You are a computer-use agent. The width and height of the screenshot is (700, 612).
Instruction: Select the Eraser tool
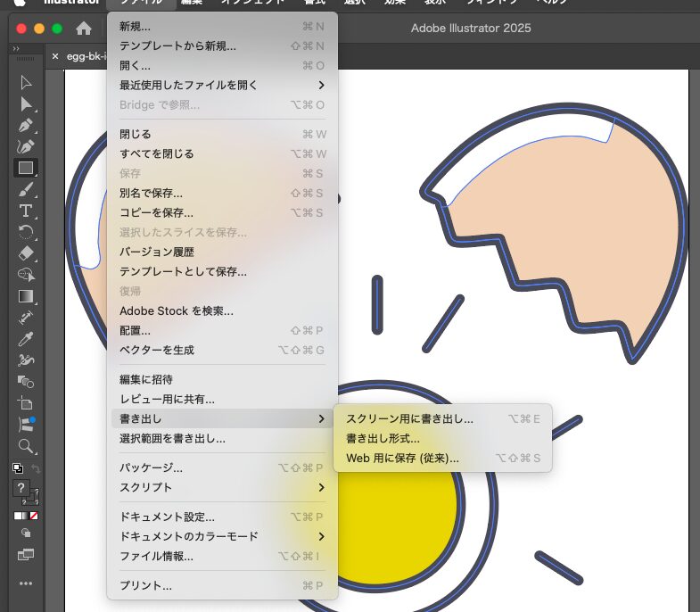pos(26,253)
